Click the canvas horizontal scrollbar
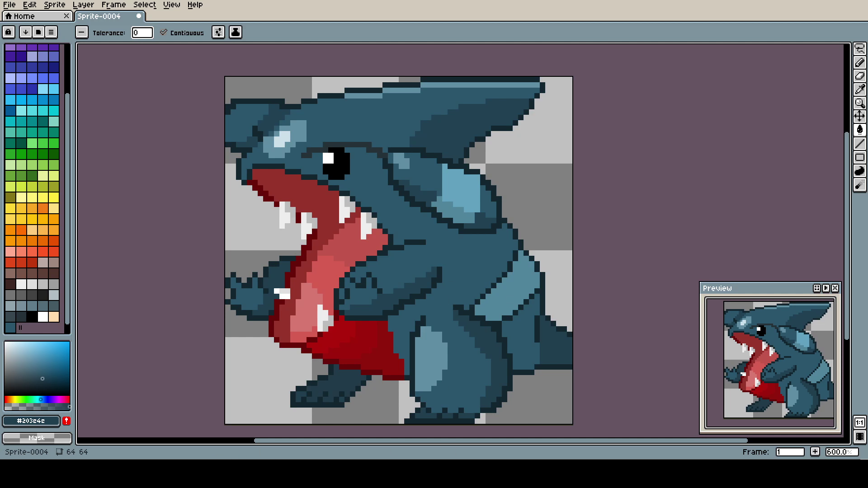 [500, 441]
